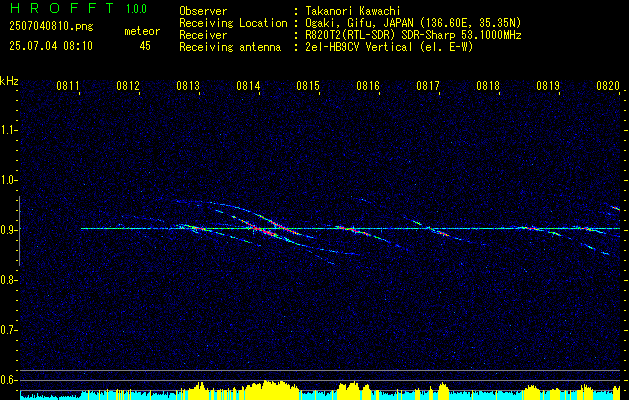Viewport: 629px width, 400px height.
Task: Click the meteor count value 45
Action: click(x=145, y=46)
